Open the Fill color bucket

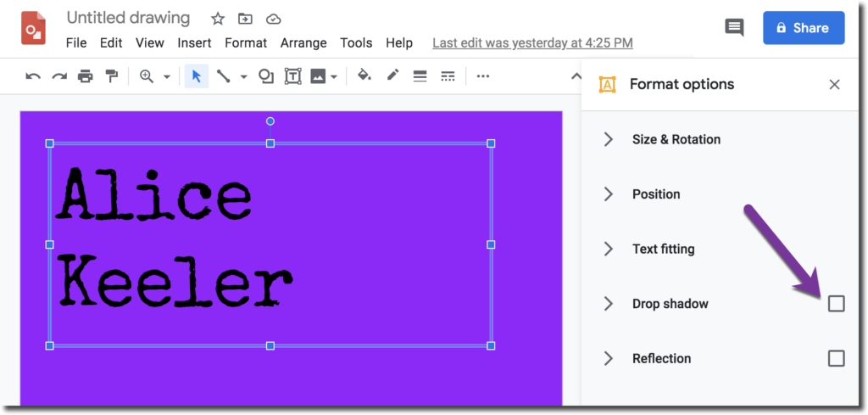364,76
